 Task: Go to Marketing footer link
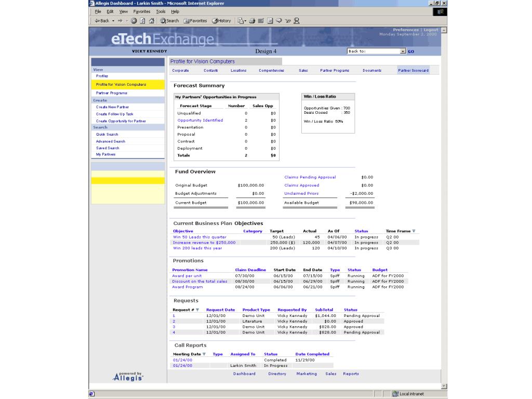[x=307, y=374]
